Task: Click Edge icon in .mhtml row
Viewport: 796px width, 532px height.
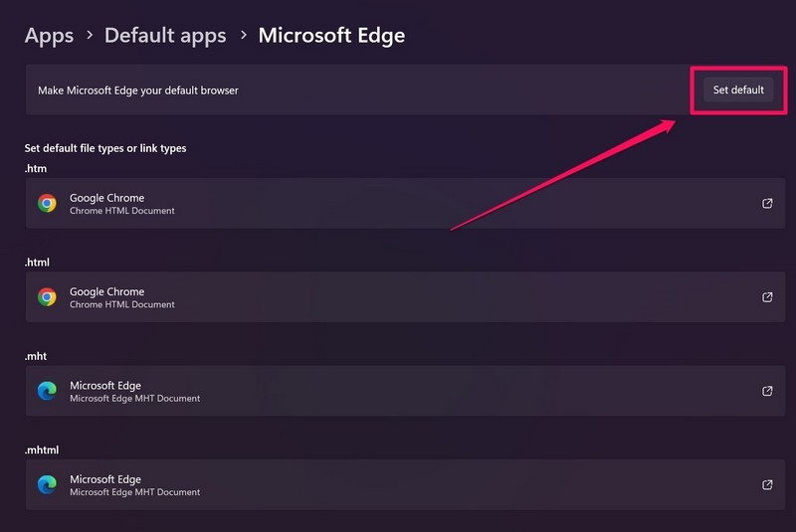Action: pyautogui.click(x=47, y=484)
